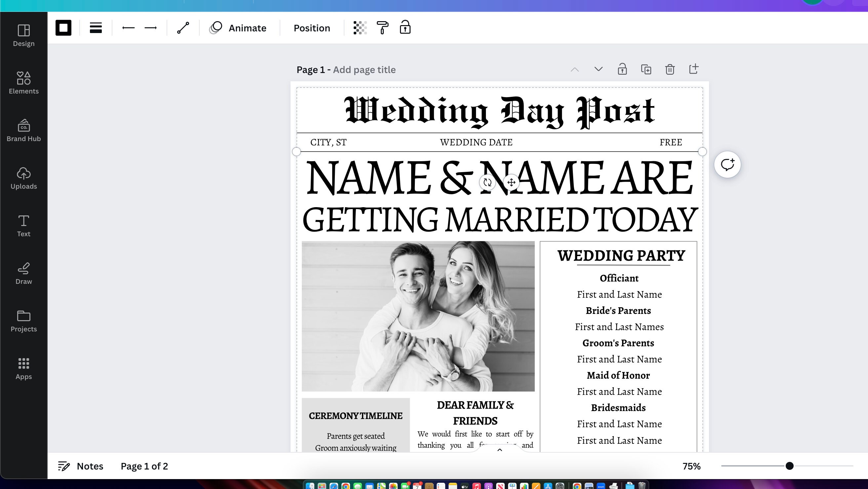
Task: Lock Page 1 using the page lock icon
Action: [x=622, y=69]
